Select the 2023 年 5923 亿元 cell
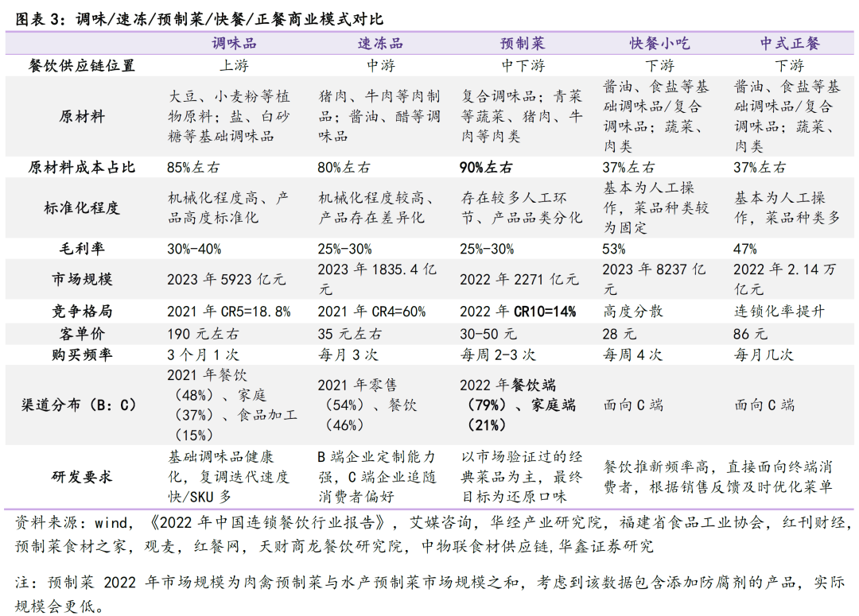This screenshot has width=859, height=616. (226, 280)
